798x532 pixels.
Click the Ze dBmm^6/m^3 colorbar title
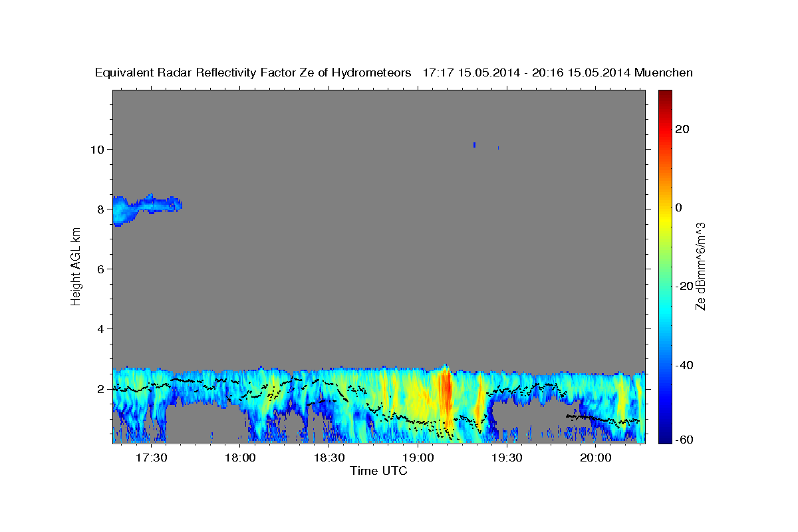click(700, 266)
